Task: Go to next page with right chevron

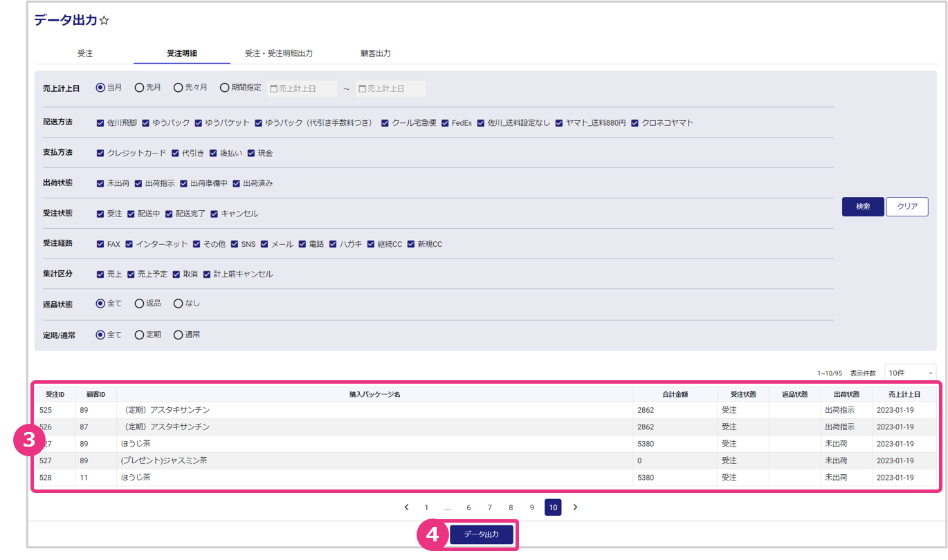Action: click(575, 507)
